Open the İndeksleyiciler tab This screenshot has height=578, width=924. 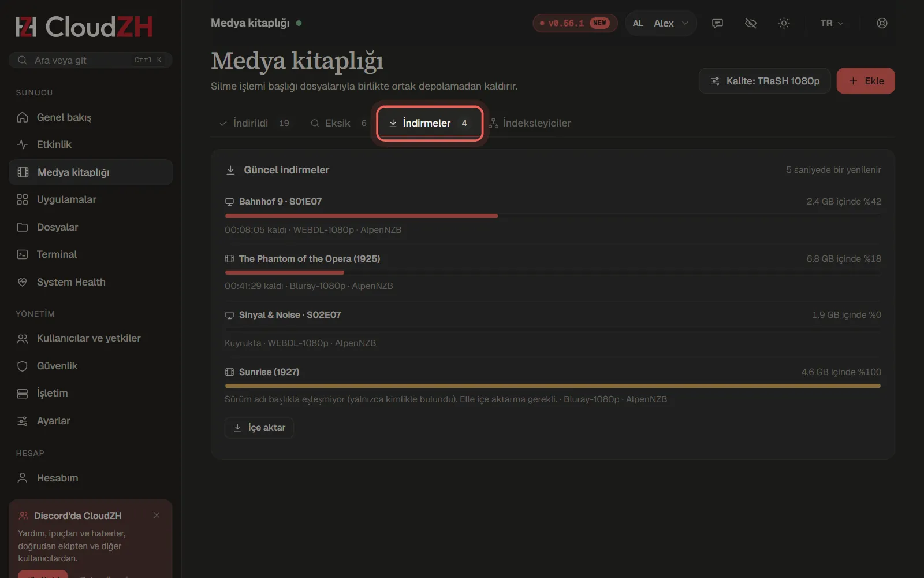coord(530,123)
